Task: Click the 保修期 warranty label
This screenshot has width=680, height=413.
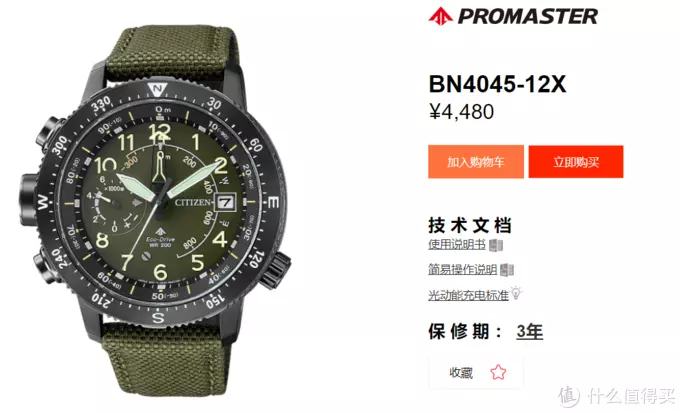Action: point(464,332)
